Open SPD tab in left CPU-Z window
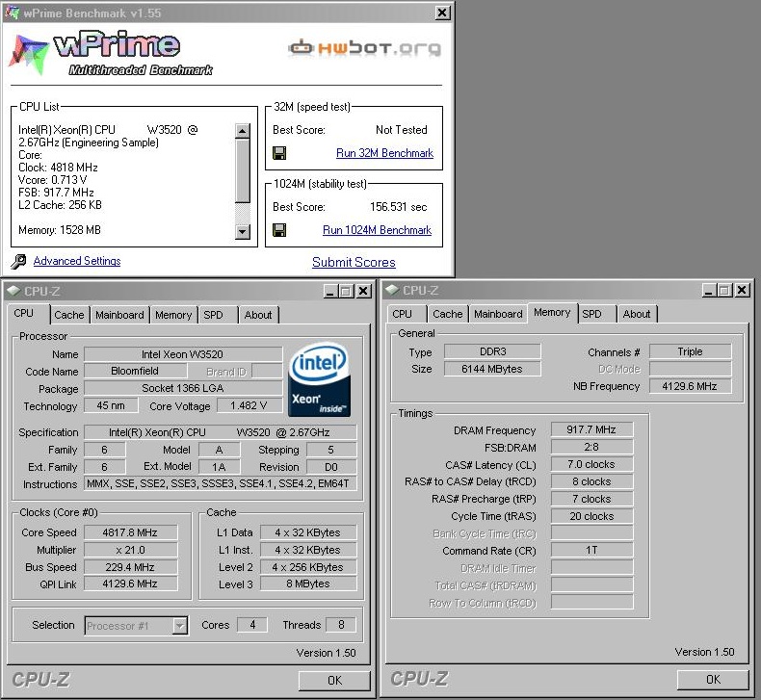 213,315
